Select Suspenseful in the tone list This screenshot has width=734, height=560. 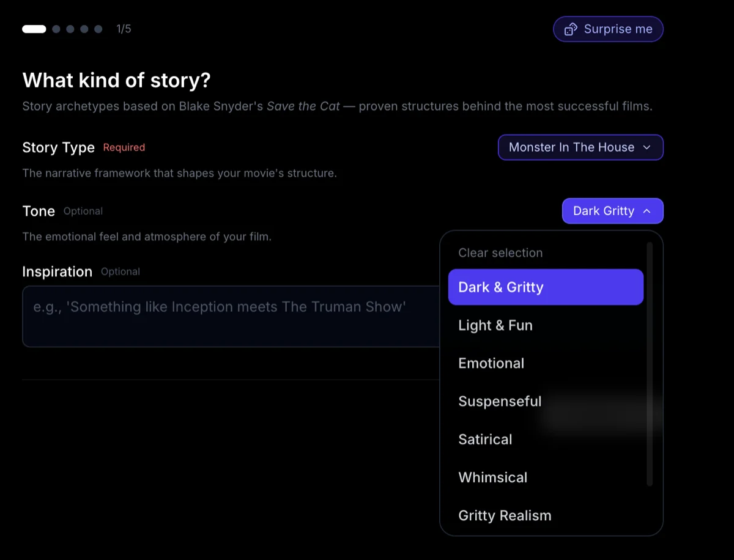[500, 401]
